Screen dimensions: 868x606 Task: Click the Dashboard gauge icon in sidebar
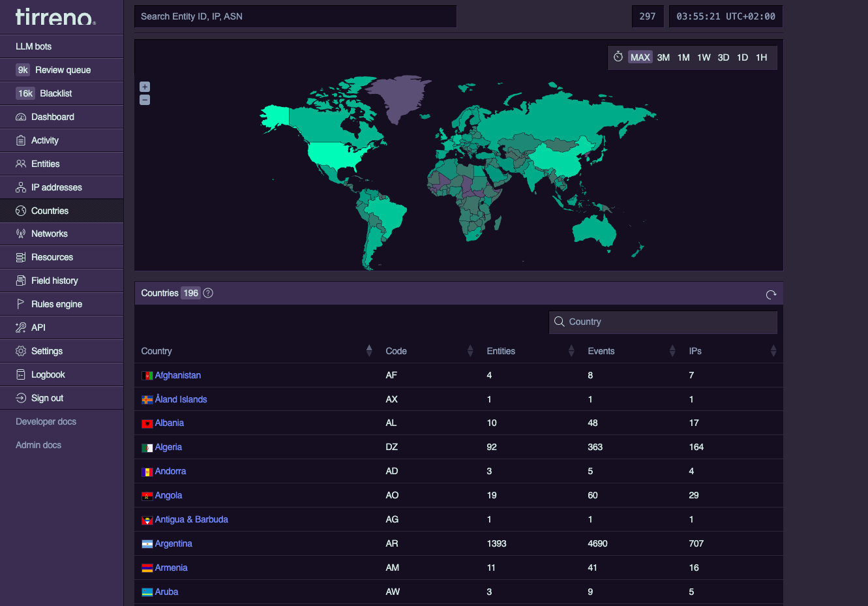tap(21, 117)
